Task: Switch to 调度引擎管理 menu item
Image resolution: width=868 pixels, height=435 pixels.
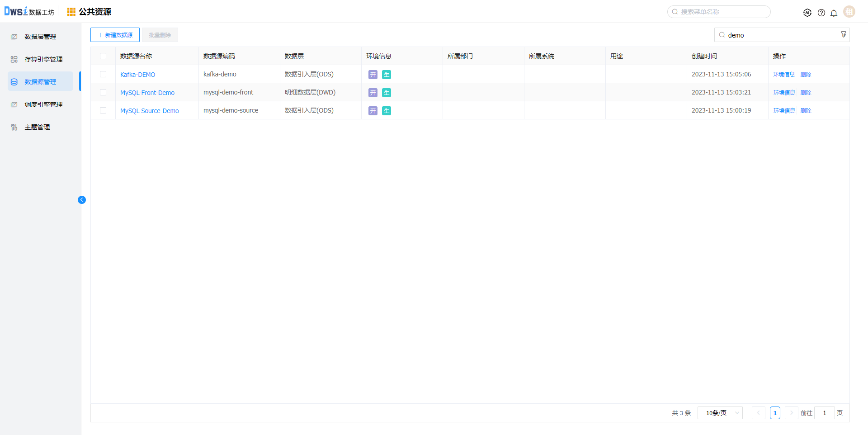Action: (x=43, y=104)
